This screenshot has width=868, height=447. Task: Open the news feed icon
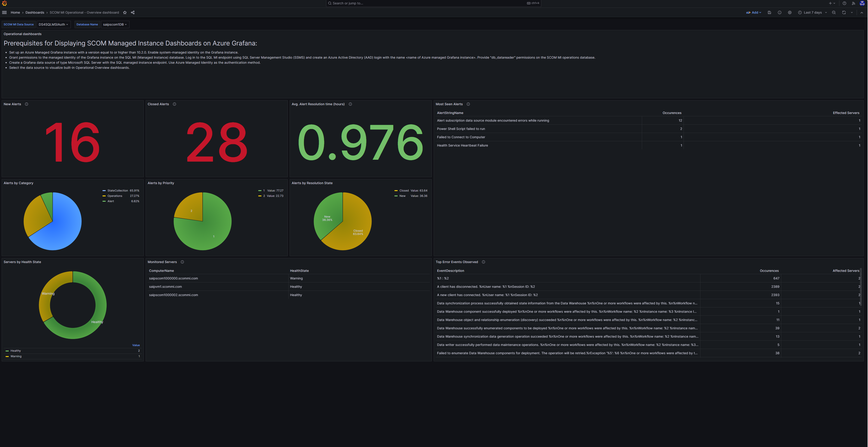[x=853, y=3]
